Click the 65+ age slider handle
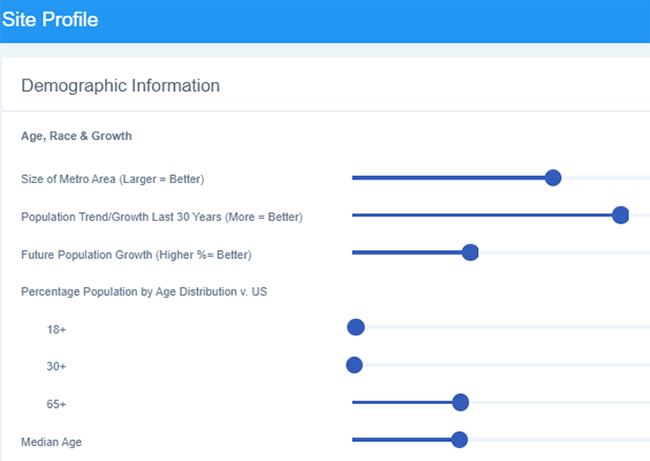 tap(460, 402)
